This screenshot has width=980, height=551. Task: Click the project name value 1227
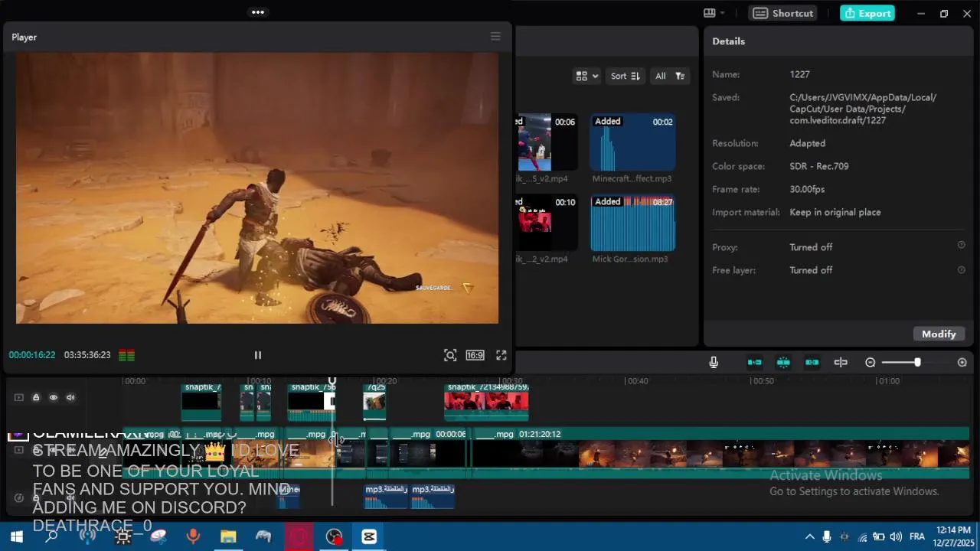(x=799, y=74)
